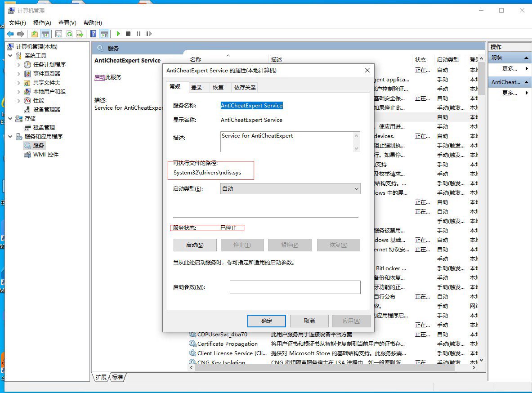Expand the 任务计划程序 node arrow
532x393 pixels.
click(x=18, y=64)
